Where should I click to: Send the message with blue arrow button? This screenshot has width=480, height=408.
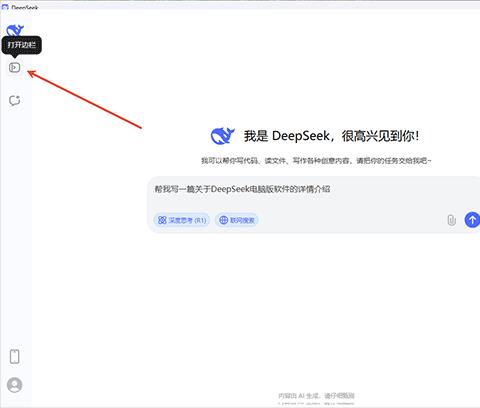point(472,220)
